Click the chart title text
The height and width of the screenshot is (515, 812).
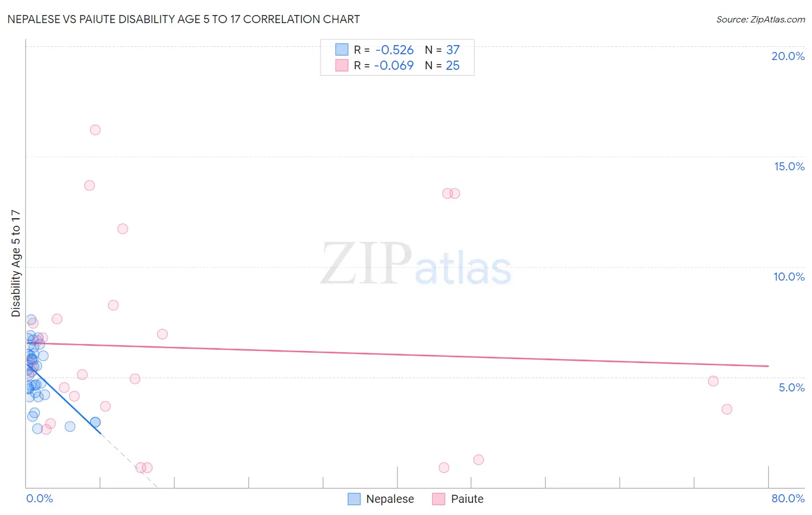coord(184,19)
